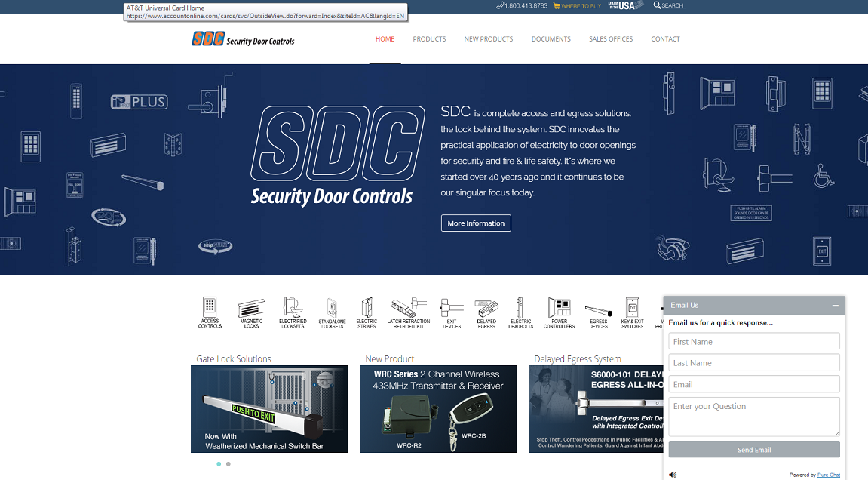Click the Electrified Locksets icon
Screen dimensions: 868x480
(293, 309)
